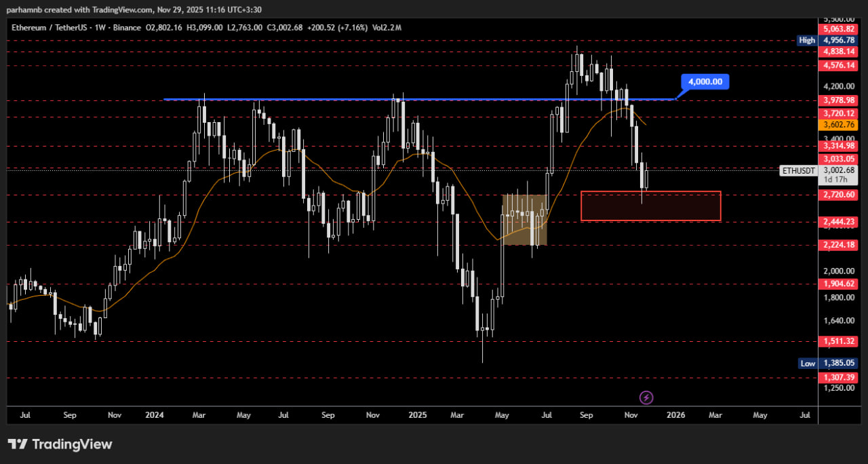
Task: Click the 2,720.60 red price level label
Action: [839, 195]
